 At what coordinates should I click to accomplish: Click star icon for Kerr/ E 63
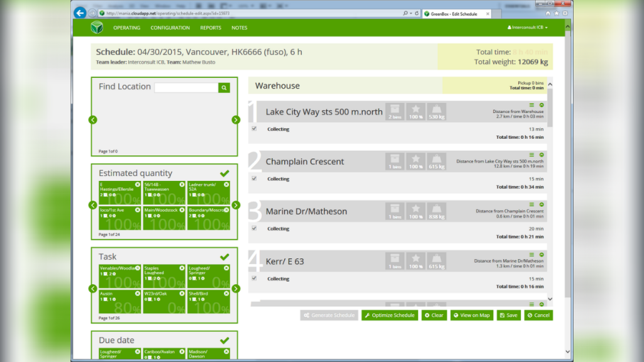(x=416, y=261)
